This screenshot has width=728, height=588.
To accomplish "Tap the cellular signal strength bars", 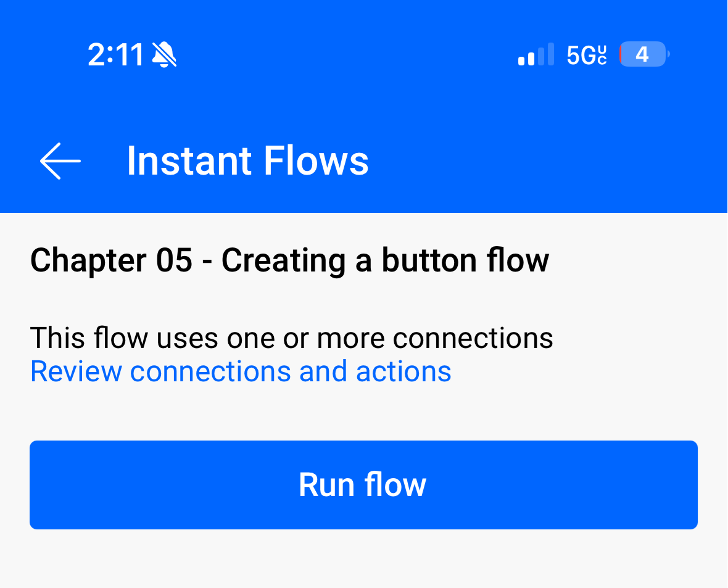I will [x=536, y=55].
